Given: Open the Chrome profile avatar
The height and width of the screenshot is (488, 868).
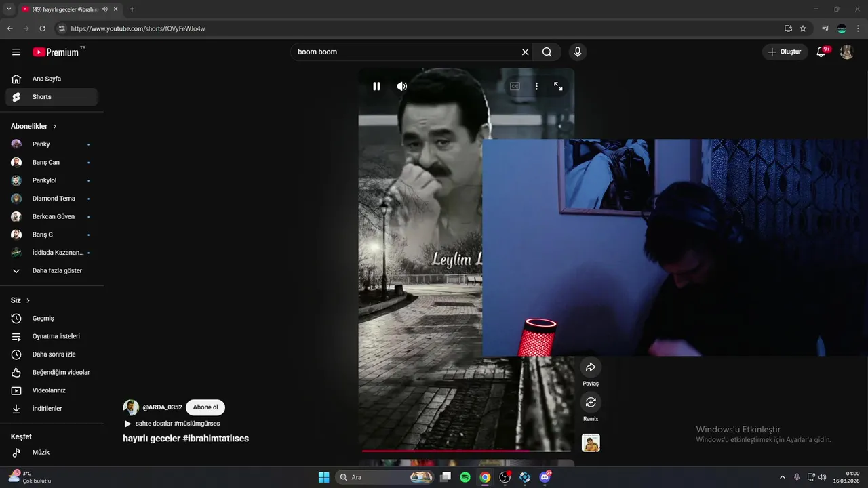Looking at the screenshot, I should (x=842, y=28).
